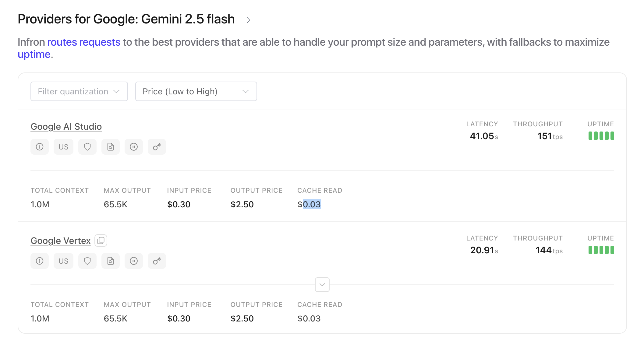
Task: Click the pause circle icon for Google Vertex
Action: coord(134,261)
